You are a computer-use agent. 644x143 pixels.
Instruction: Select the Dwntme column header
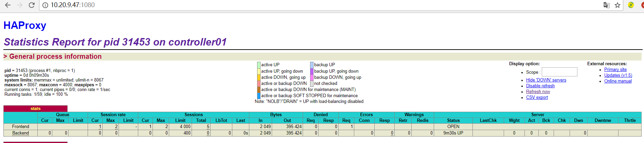603,120
